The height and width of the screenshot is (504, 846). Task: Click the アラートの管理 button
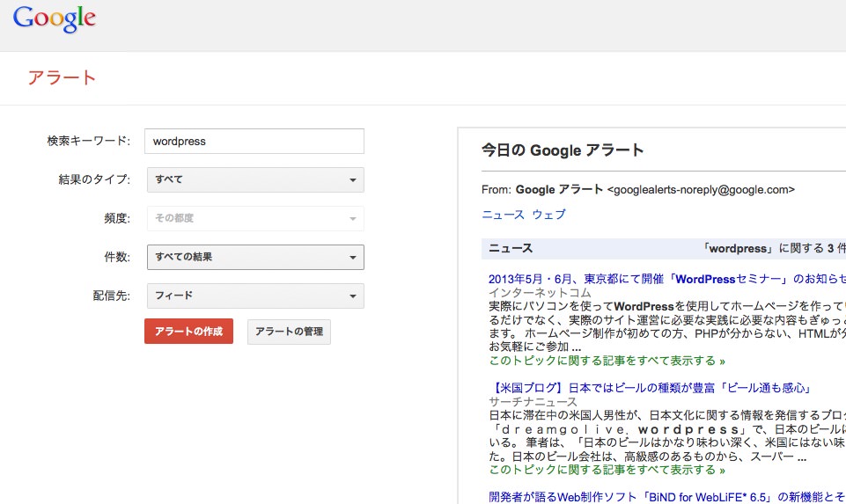click(290, 332)
